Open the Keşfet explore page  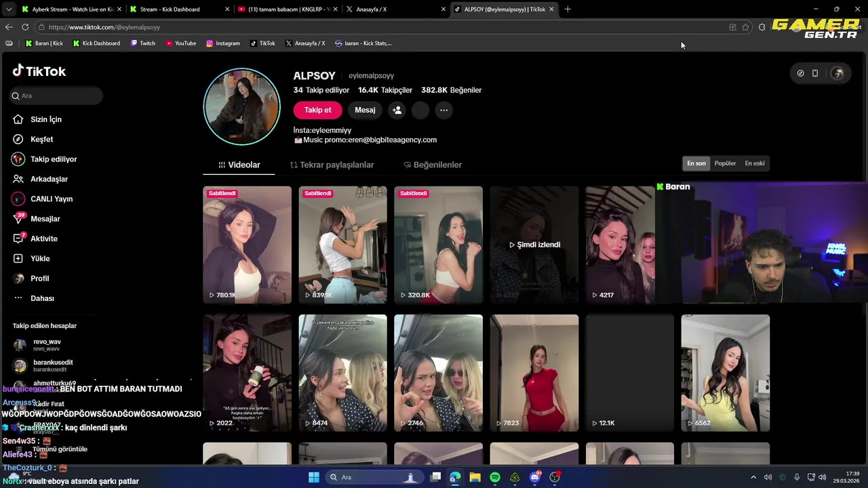(33, 139)
